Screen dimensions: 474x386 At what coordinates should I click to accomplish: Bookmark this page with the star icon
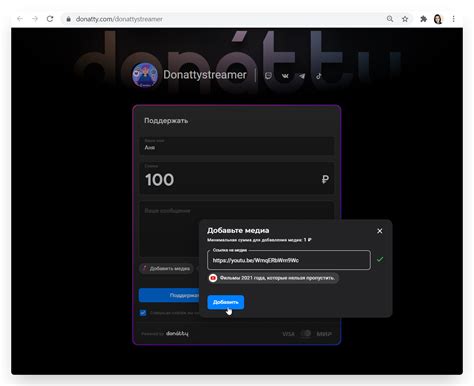tap(405, 19)
